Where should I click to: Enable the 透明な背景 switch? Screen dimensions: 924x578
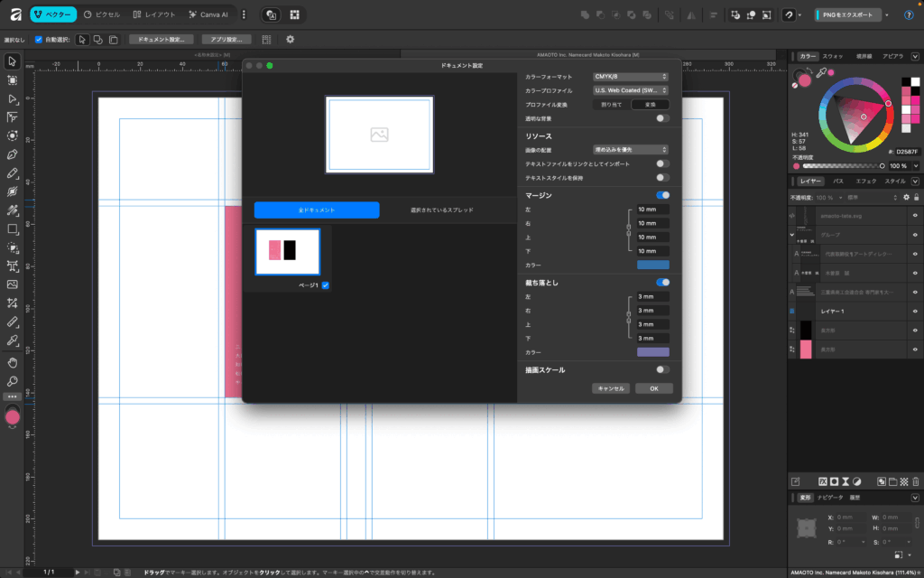[663, 118]
